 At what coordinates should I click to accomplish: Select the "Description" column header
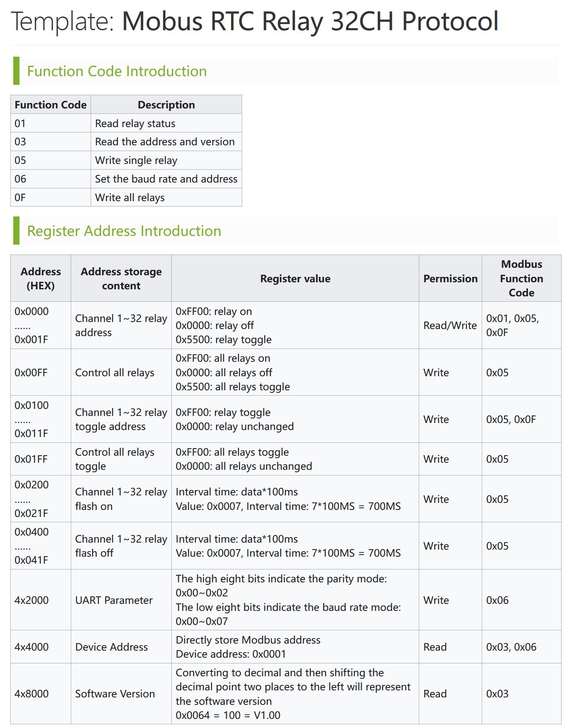(166, 105)
